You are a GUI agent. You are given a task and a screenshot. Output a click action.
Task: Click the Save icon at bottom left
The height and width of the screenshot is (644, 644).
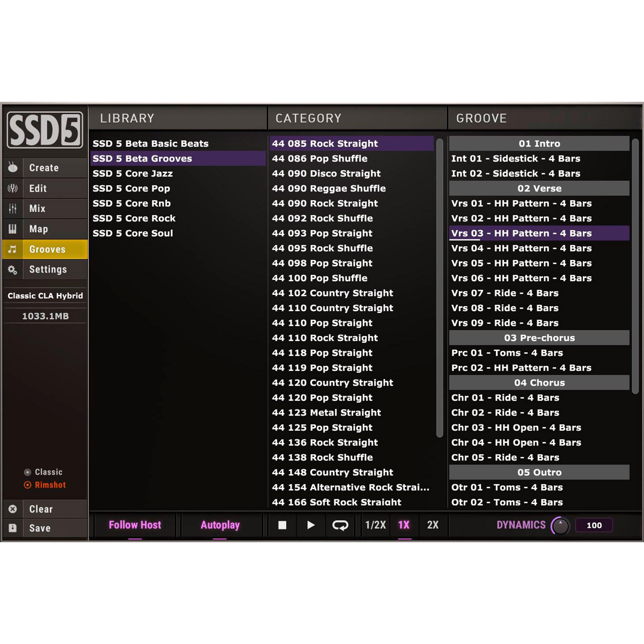pyautogui.click(x=13, y=528)
